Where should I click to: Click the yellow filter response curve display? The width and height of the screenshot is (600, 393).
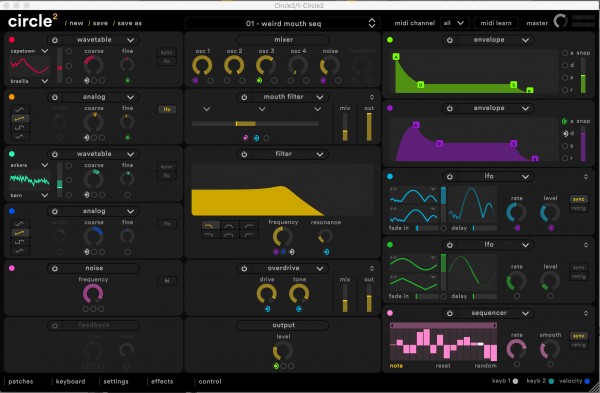pos(282,190)
